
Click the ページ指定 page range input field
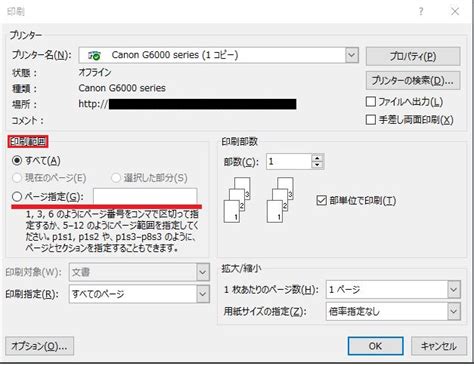pyautogui.click(x=145, y=197)
